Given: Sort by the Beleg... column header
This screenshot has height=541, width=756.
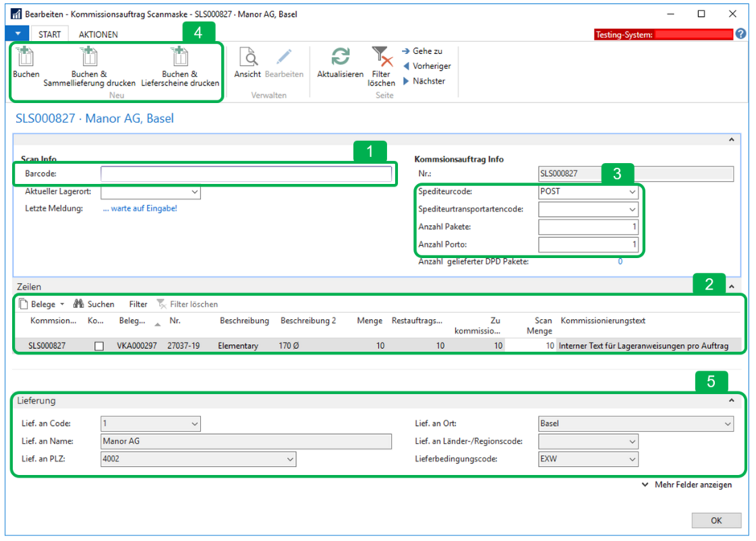Looking at the screenshot, I should [132, 321].
